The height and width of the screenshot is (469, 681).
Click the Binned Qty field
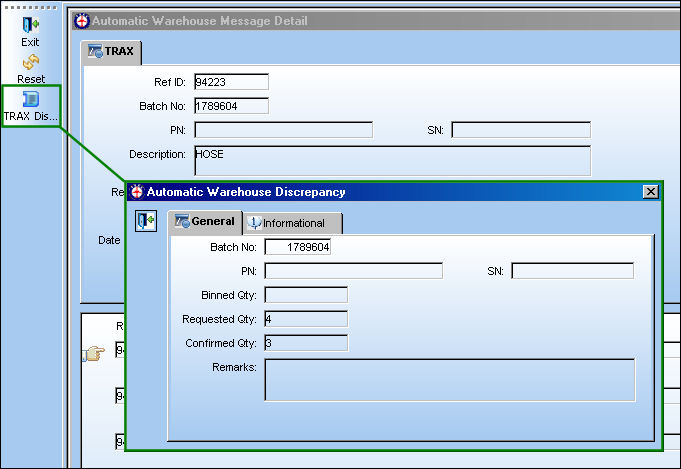[306, 295]
